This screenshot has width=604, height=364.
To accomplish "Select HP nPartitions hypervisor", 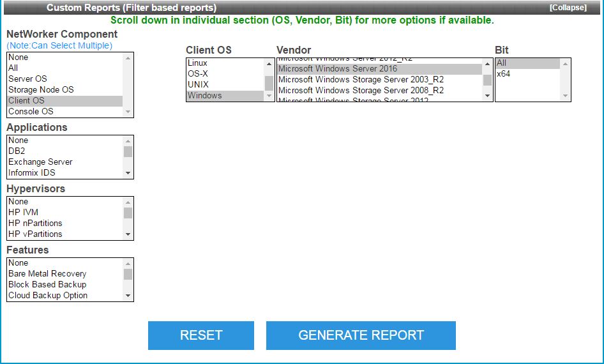I will coord(65,223).
